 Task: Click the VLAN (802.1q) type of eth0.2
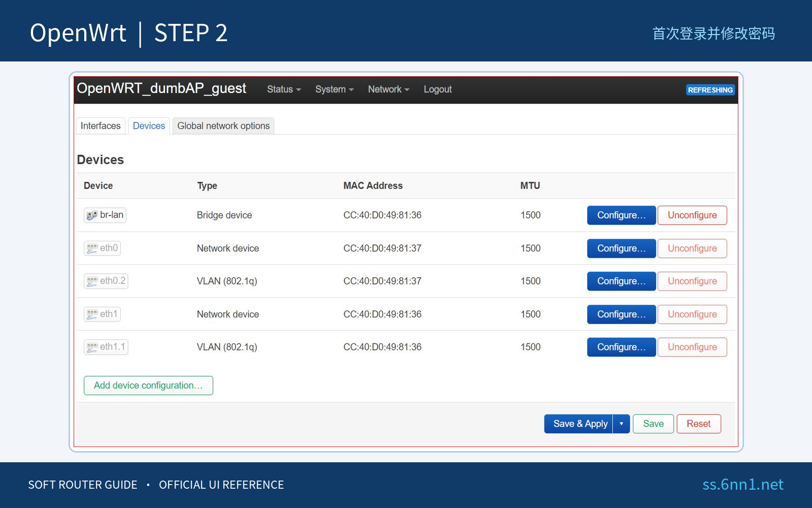(x=227, y=281)
